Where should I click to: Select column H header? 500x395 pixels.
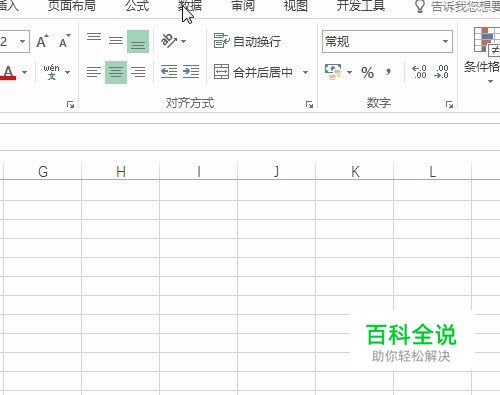click(121, 172)
